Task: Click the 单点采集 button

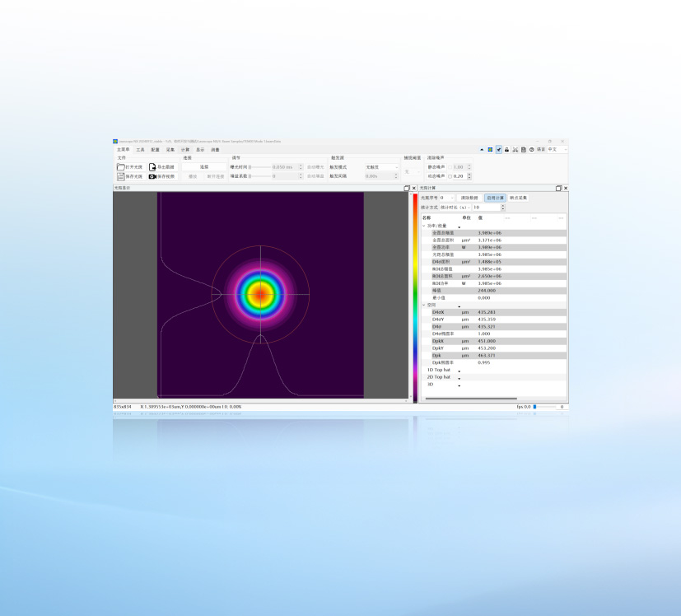Action: click(519, 198)
